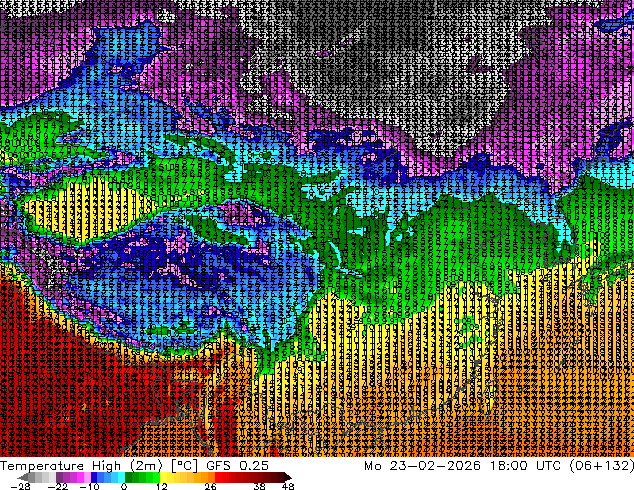Viewport: 634px width, 490px height.
Task: Click the "12" legend value
Action: point(162,486)
